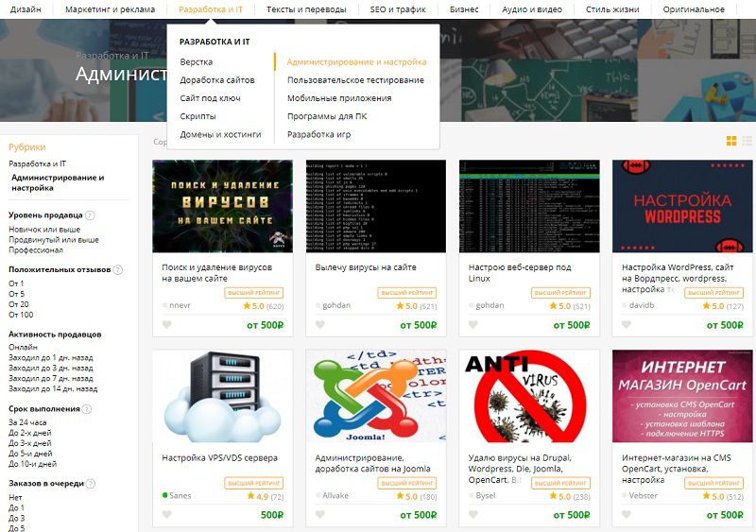Filter delivery time 'За 24 часа'

coord(27,422)
